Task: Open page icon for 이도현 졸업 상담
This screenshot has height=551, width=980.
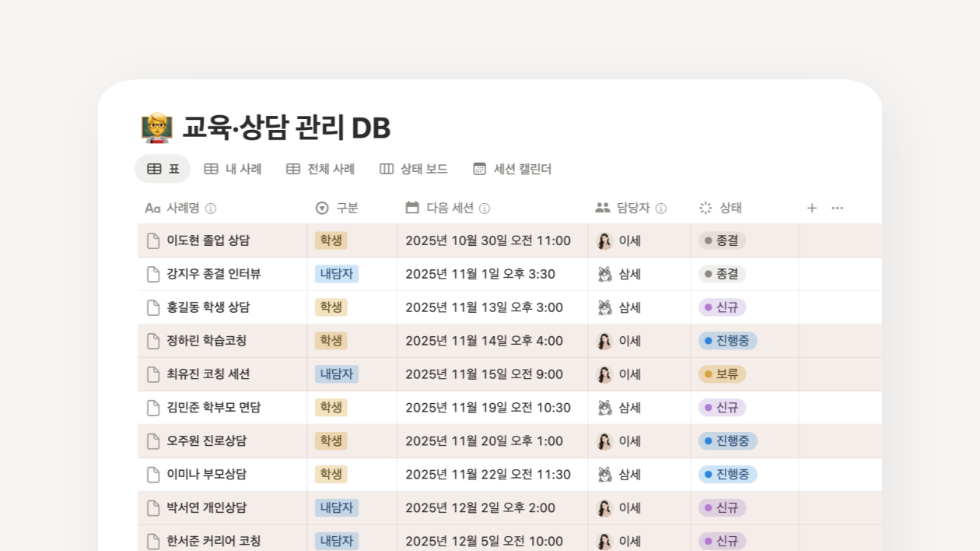Action: 154,241
